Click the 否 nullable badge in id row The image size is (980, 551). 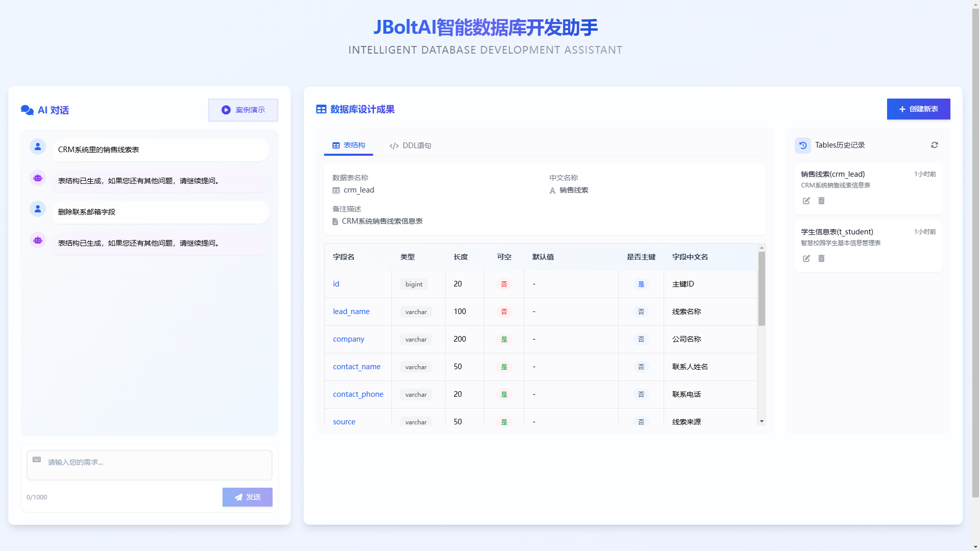[504, 284]
